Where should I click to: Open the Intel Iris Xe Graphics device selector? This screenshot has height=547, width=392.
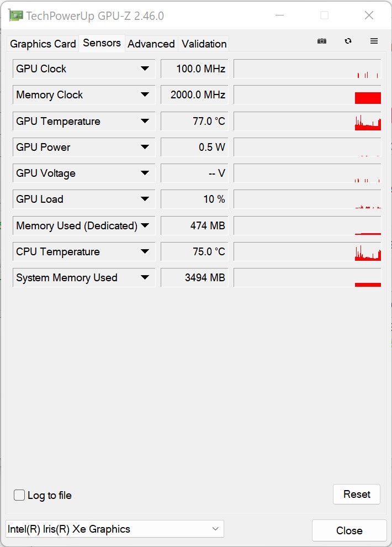tap(115, 529)
